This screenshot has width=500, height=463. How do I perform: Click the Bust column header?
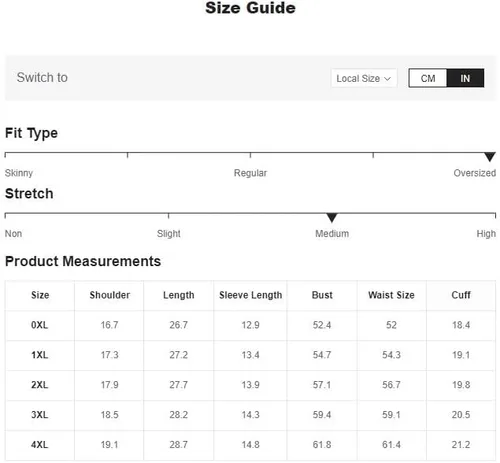coord(322,295)
